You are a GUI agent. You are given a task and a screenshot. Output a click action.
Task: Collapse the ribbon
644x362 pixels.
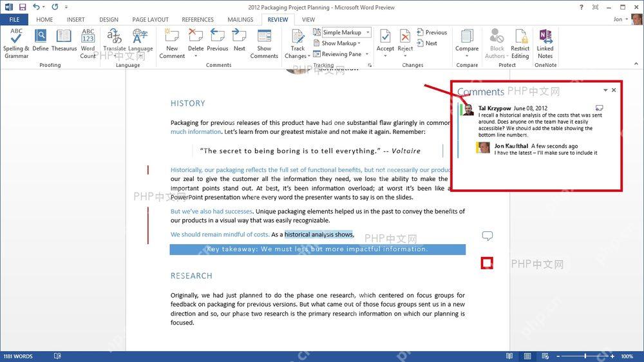636,64
